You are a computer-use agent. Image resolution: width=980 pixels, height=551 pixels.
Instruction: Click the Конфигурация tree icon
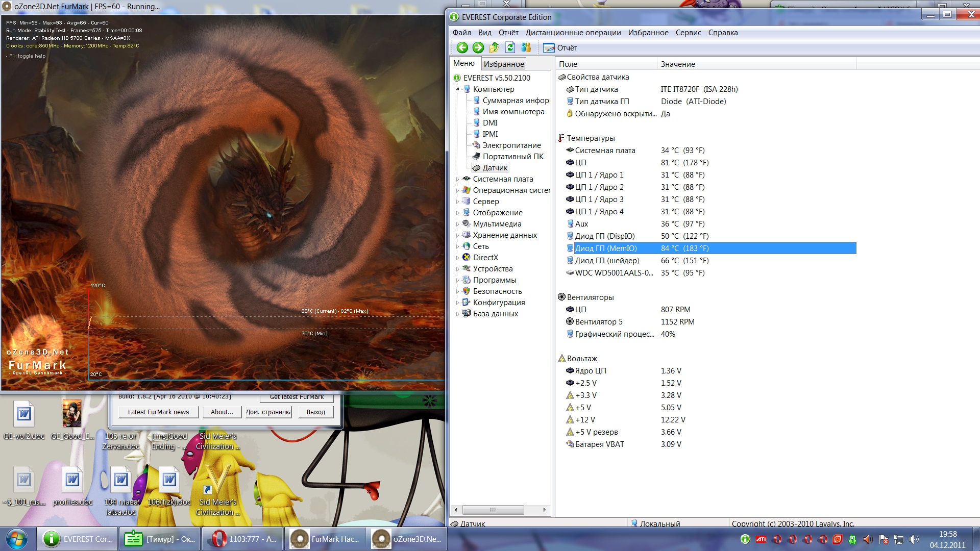(466, 302)
